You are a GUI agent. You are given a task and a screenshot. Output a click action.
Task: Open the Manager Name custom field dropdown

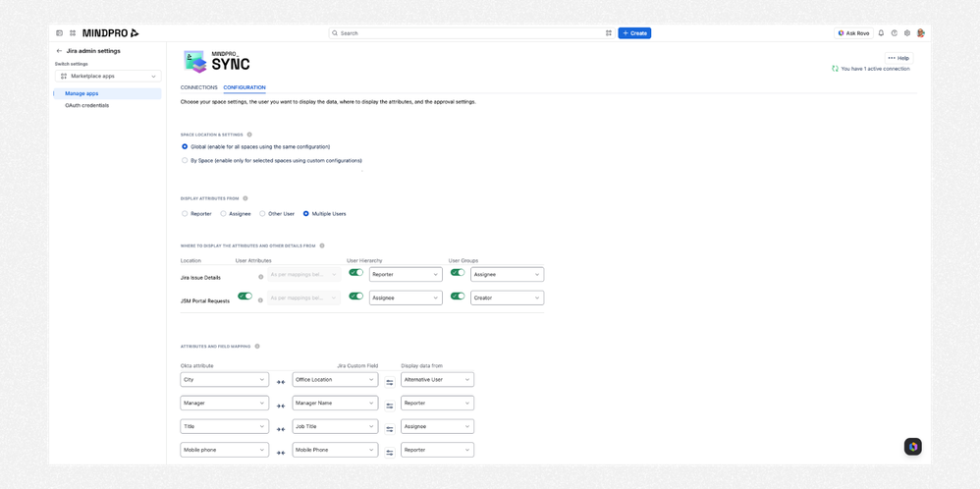point(336,403)
